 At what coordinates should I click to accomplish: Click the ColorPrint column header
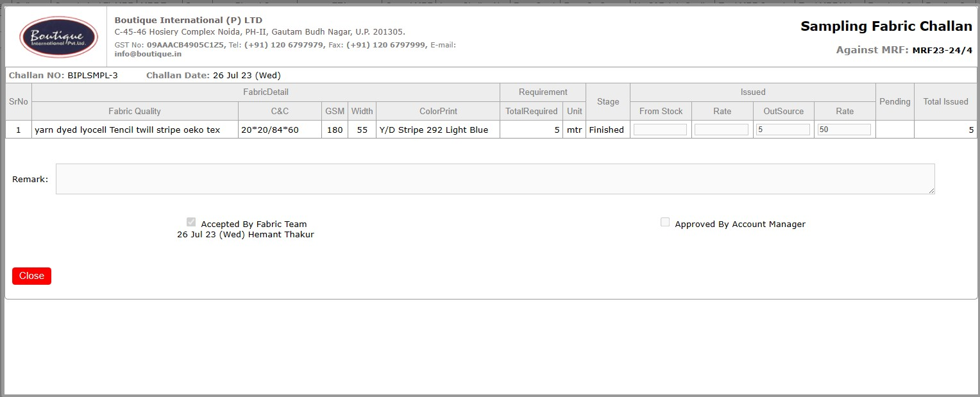click(438, 111)
